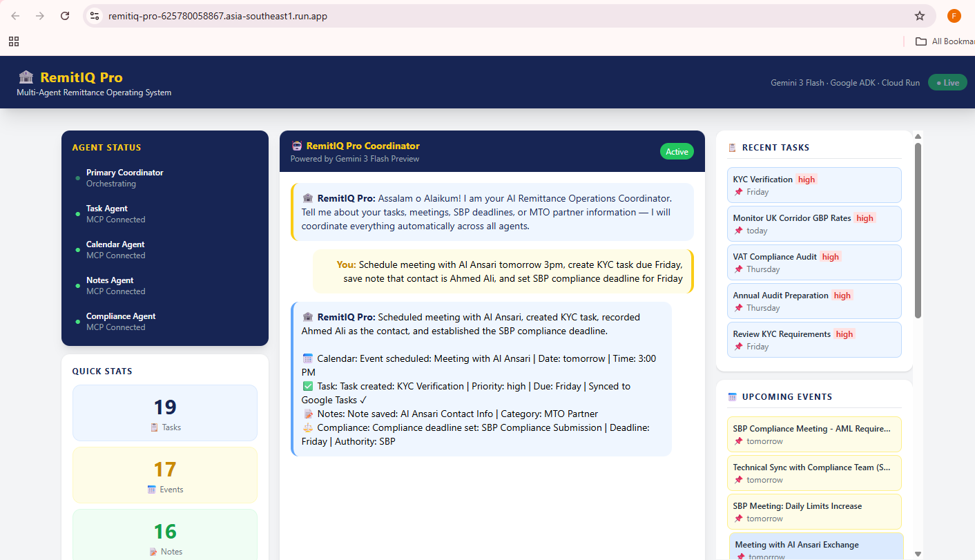The height and width of the screenshot is (560, 975).
Task: Click the green dot beside Task Agent
Action: pyautogui.click(x=78, y=214)
